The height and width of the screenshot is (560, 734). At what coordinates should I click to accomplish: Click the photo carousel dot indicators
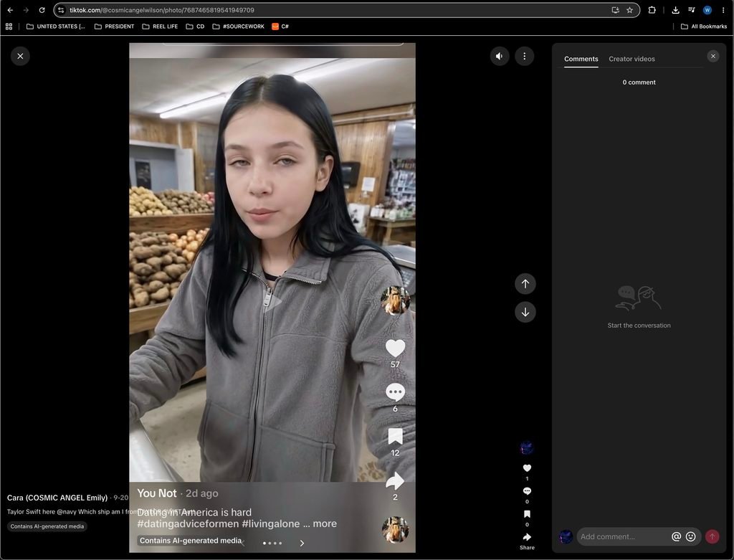[x=272, y=543]
